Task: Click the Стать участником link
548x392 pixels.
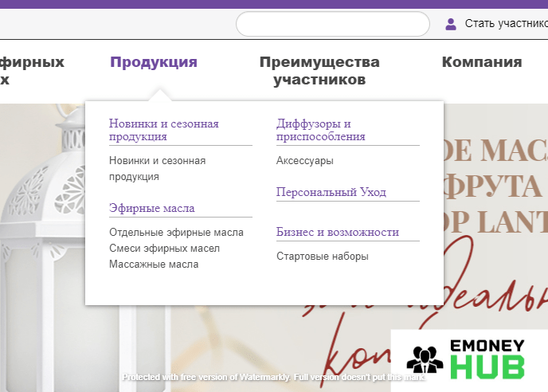Action: point(506,23)
